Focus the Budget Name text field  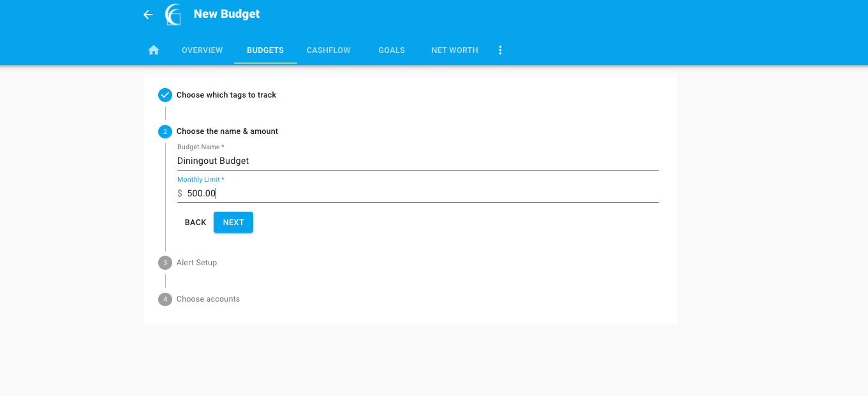point(417,161)
